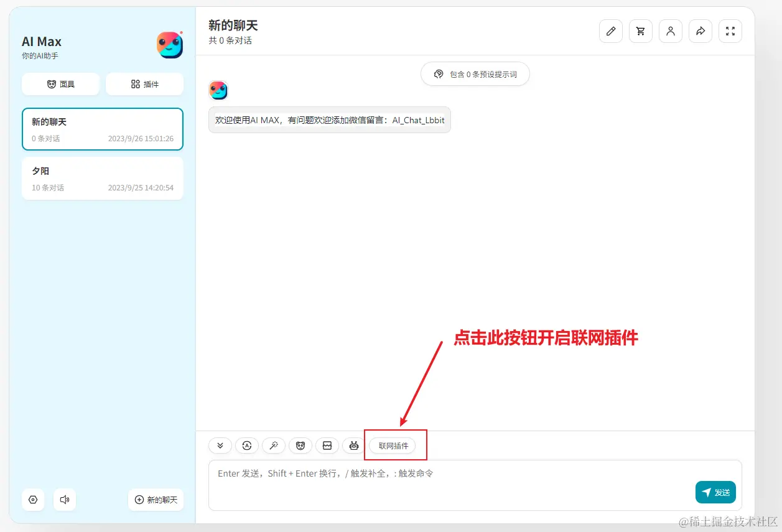Viewport: 782px width, 532px height.
Task: Toggle the circular auto-context icon
Action: (x=247, y=446)
